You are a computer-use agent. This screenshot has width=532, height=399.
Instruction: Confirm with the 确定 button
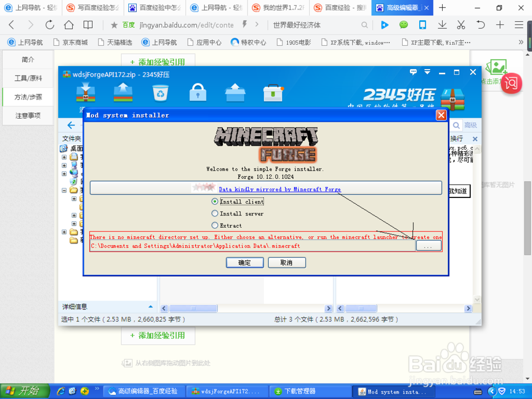point(245,263)
